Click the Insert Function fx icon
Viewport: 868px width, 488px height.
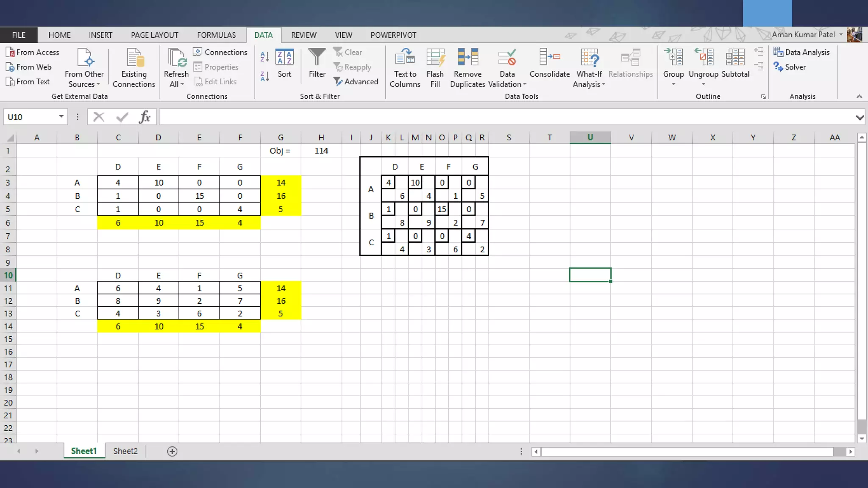tap(145, 117)
